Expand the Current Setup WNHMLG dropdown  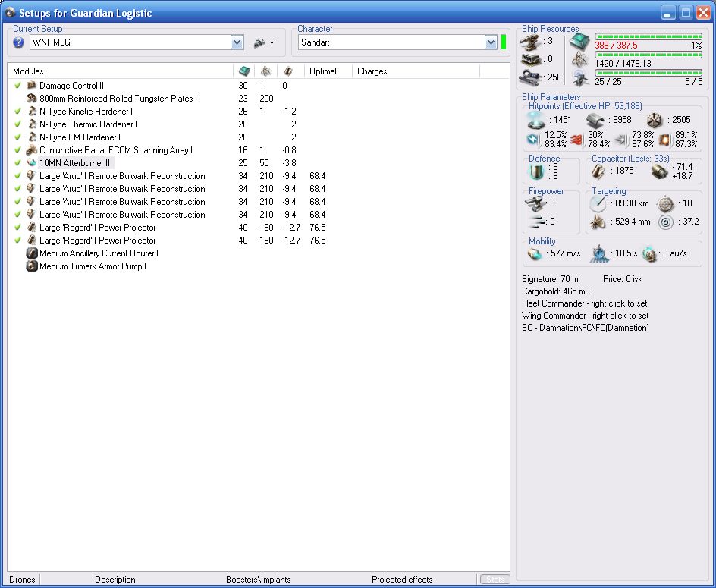tap(237, 42)
